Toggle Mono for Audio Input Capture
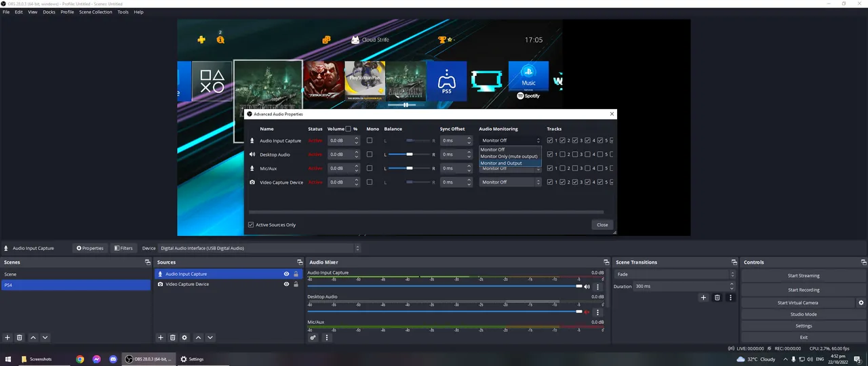Viewport: 868px width, 366px height. pos(370,140)
